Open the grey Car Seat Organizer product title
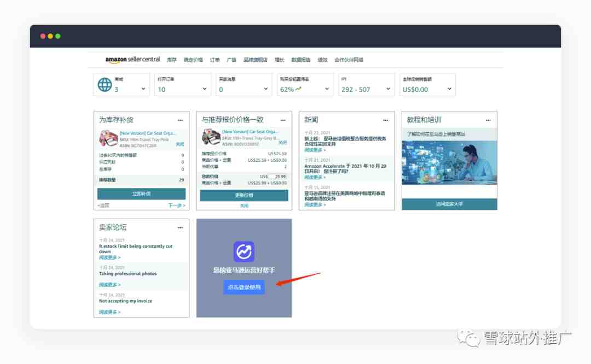Viewport: 591px width, 364px height. (250, 132)
